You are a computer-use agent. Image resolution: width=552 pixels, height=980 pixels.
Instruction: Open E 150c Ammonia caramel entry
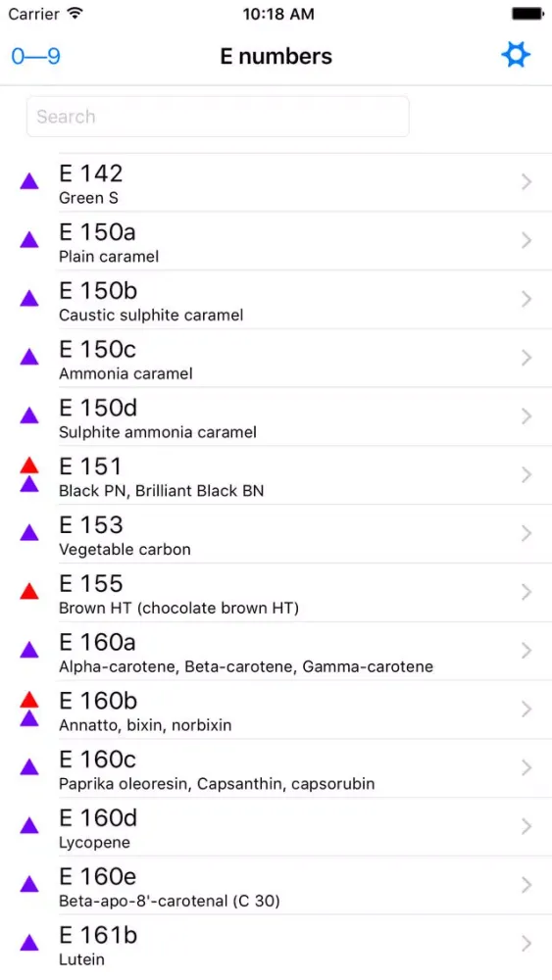pos(276,358)
